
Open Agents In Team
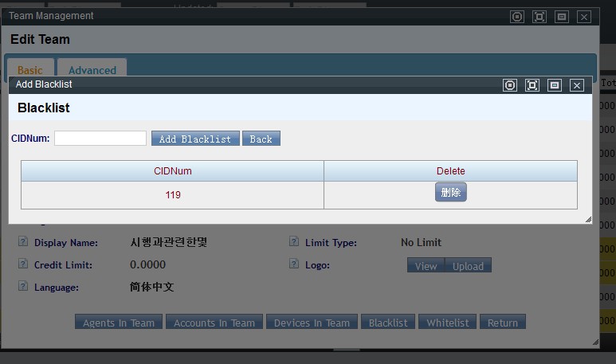(119, 323)
